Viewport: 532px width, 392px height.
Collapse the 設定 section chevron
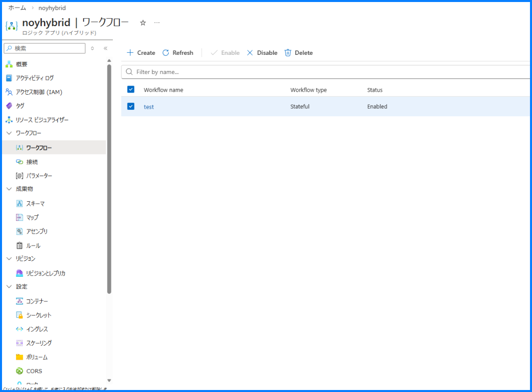coord(9,287)
